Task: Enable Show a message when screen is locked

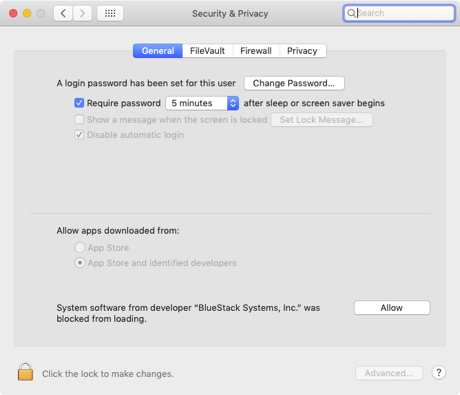Action: 79,119
